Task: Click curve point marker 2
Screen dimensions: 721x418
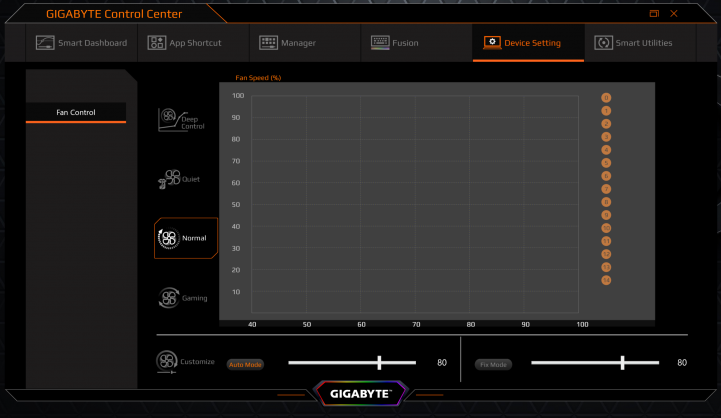Action: coord(606,124)
